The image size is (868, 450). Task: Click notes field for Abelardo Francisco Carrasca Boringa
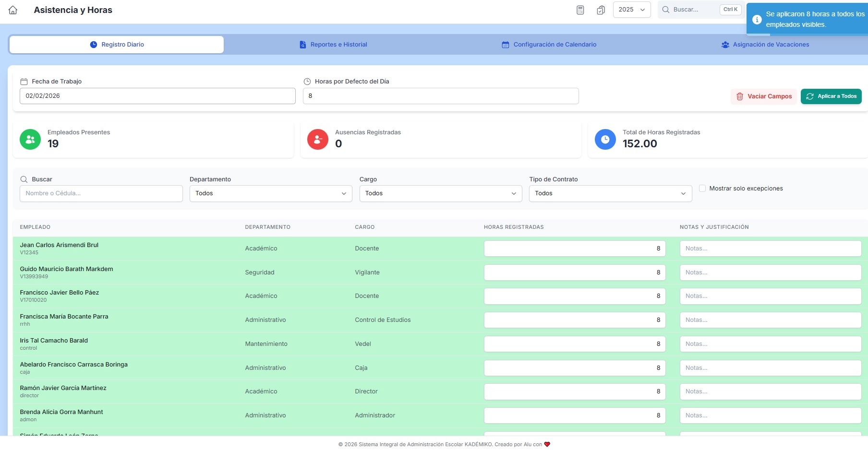pyautogui.click(x=771, y=368)
